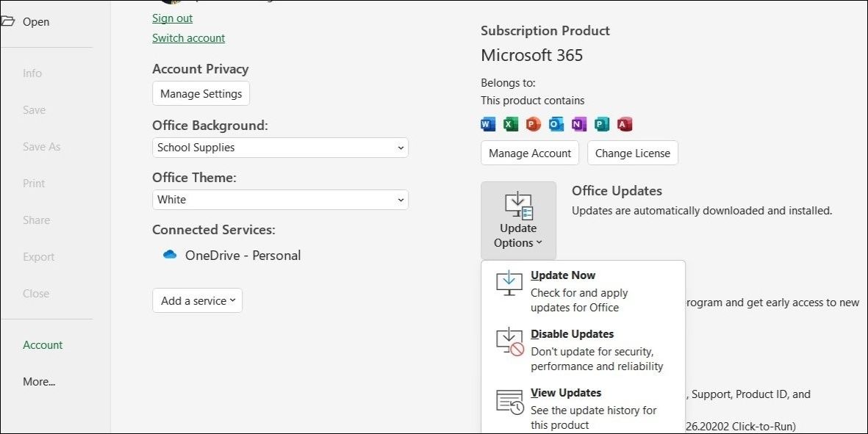Click the 'Belongs to:' label
868x434 pixels.
(x=508, y=83)
